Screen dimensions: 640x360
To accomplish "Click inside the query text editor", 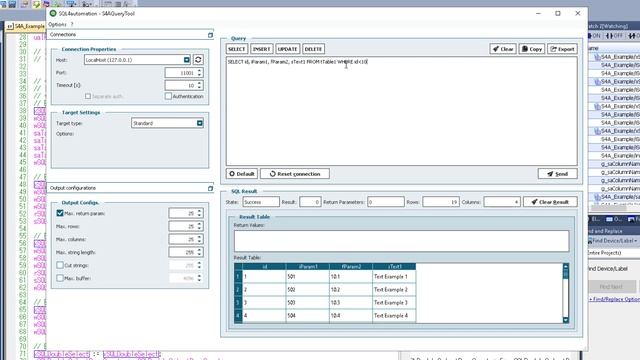I will click(402, 111).
